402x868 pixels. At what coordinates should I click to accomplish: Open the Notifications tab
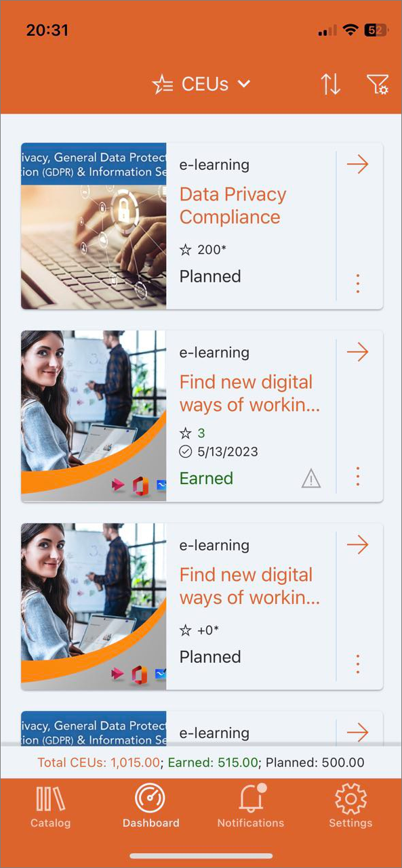point(251,807)
